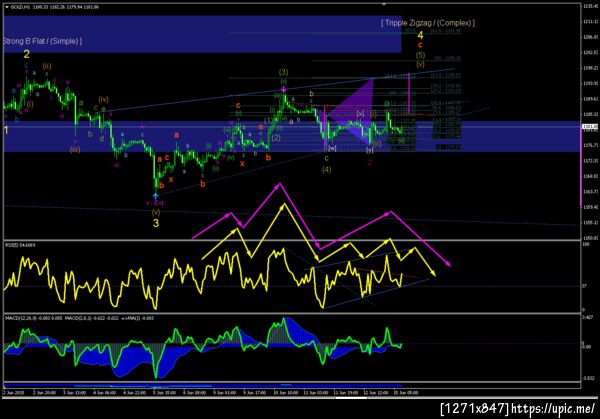The image size is (600, 419).
Task: Select the 'Strong B Flat / (Simple)' label
Action: click(42, 41)
